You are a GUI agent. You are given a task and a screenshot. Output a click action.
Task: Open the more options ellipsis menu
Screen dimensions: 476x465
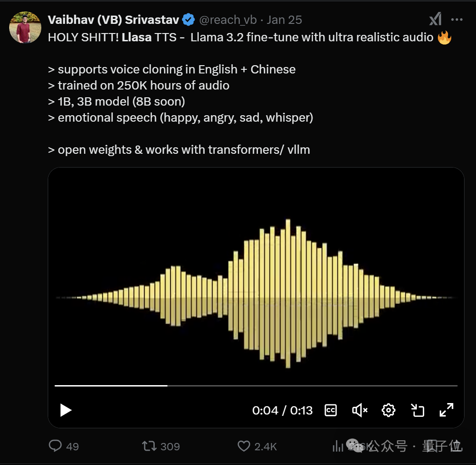pyautogui.click(x=457, y=20)
